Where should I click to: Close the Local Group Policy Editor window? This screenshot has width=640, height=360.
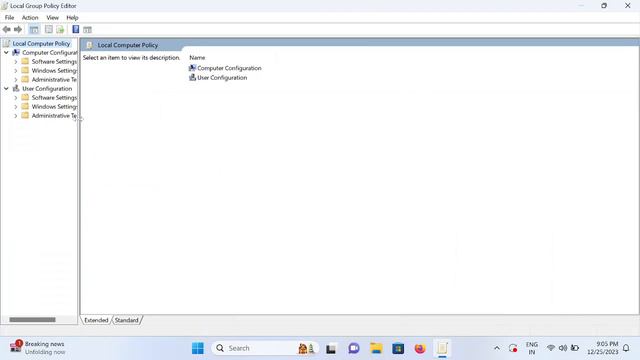[627, 6]
